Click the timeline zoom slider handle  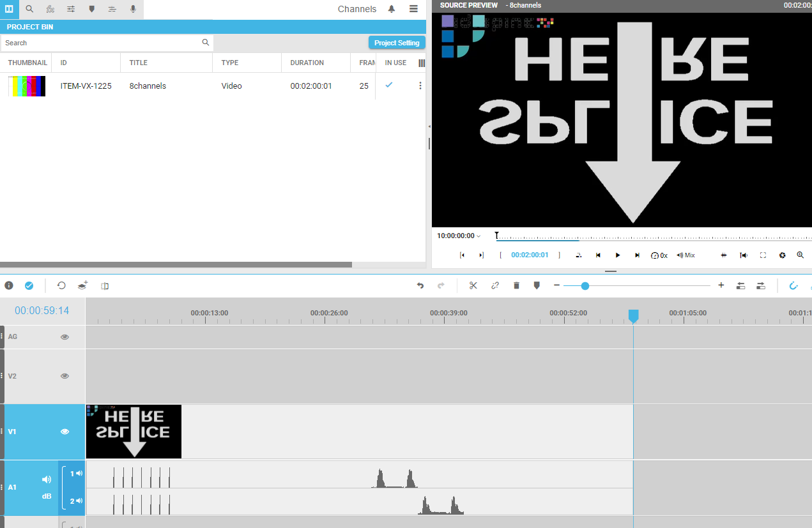585,286
